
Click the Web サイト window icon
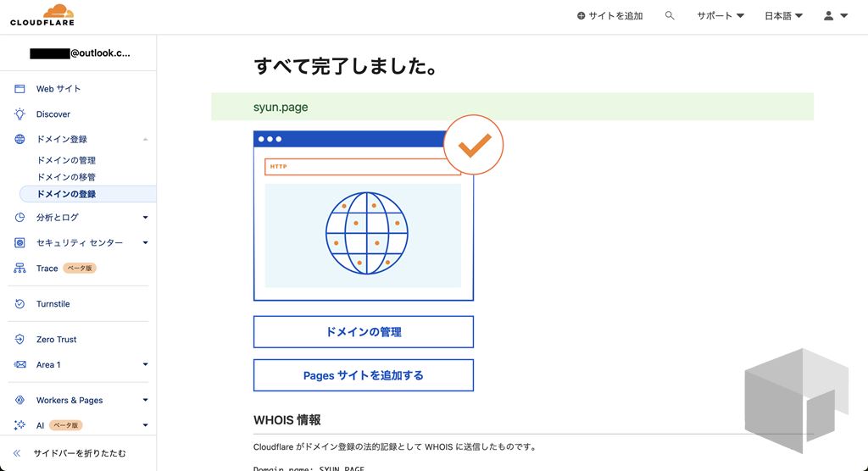[x=19, y=89]
